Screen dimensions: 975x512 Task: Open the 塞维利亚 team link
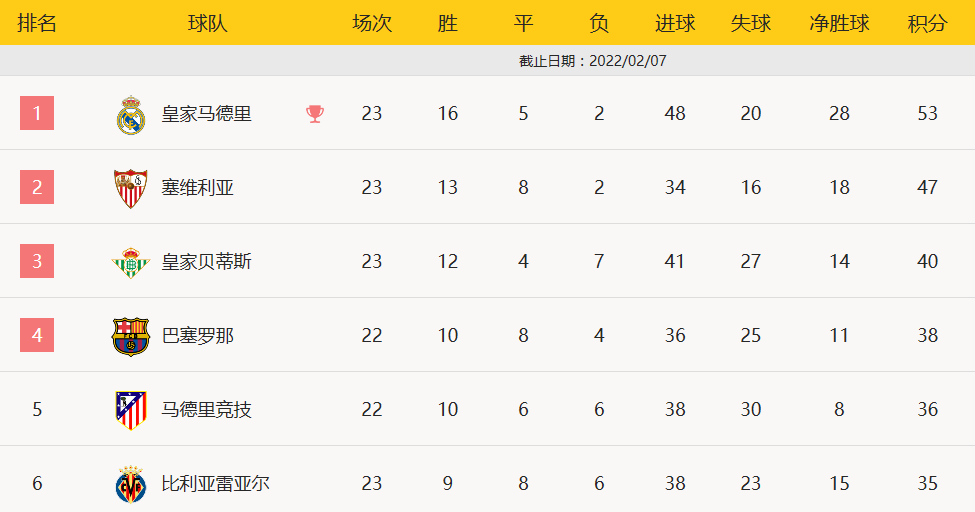pos(198,188)
